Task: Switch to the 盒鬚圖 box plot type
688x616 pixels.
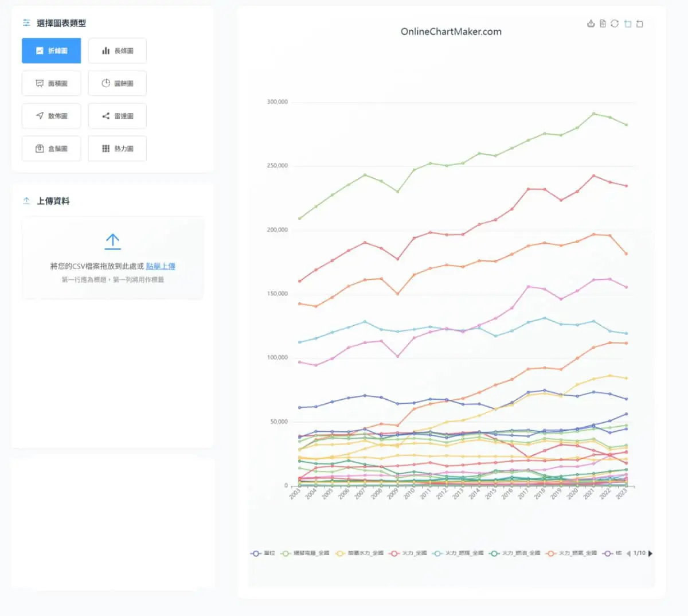Action: 52,149
